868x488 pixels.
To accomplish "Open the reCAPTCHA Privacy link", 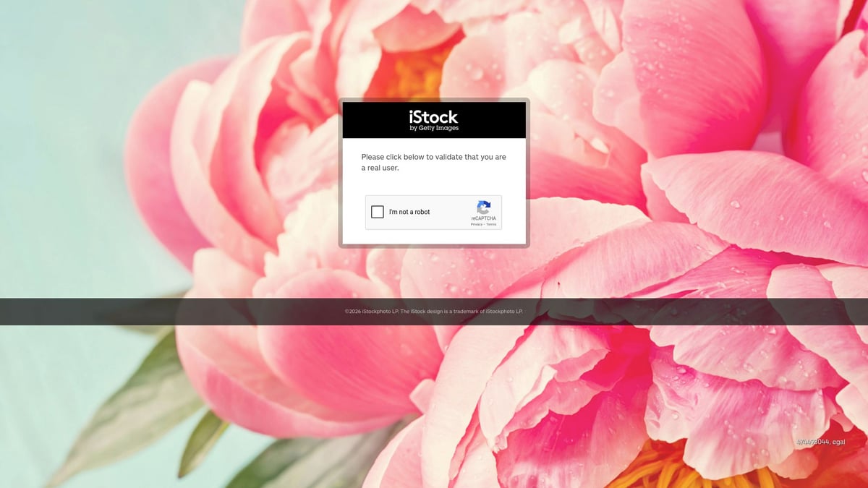I will [476, 224].
